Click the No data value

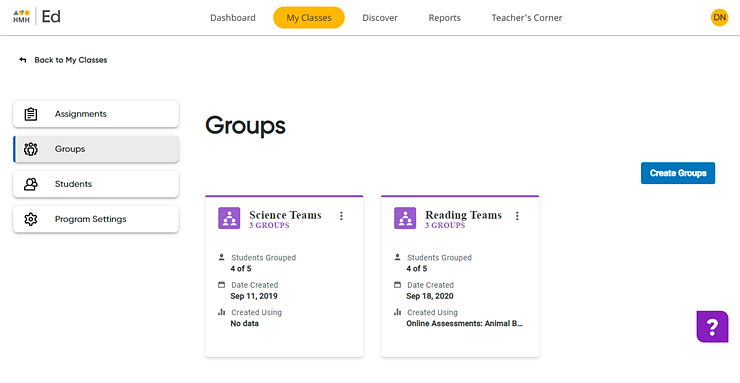[244, 324]
